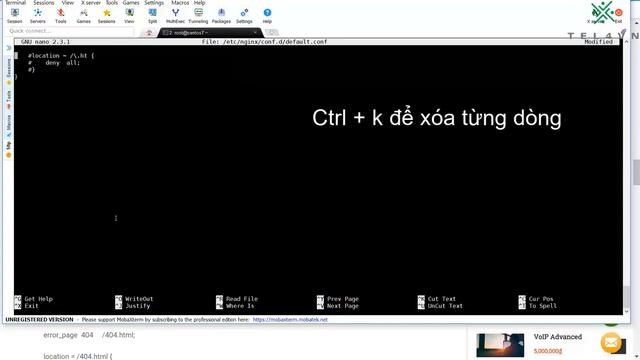Click the terminal scrollbar up arrow
The width and height of the screenshot is (640, 360).
[627, 42]
